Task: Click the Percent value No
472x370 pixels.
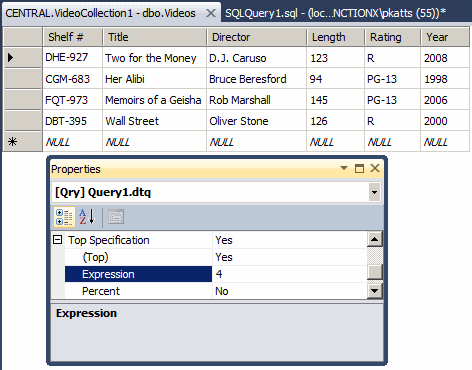Action: pyautogui.click(x=289, y=291)
